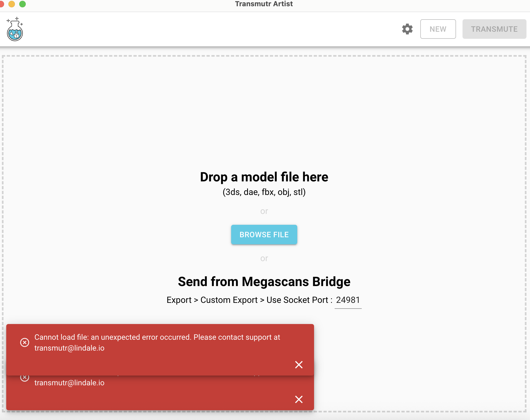530x420 pixels.
Task: Click the red window close button
Action: click(x=1, y=4)
